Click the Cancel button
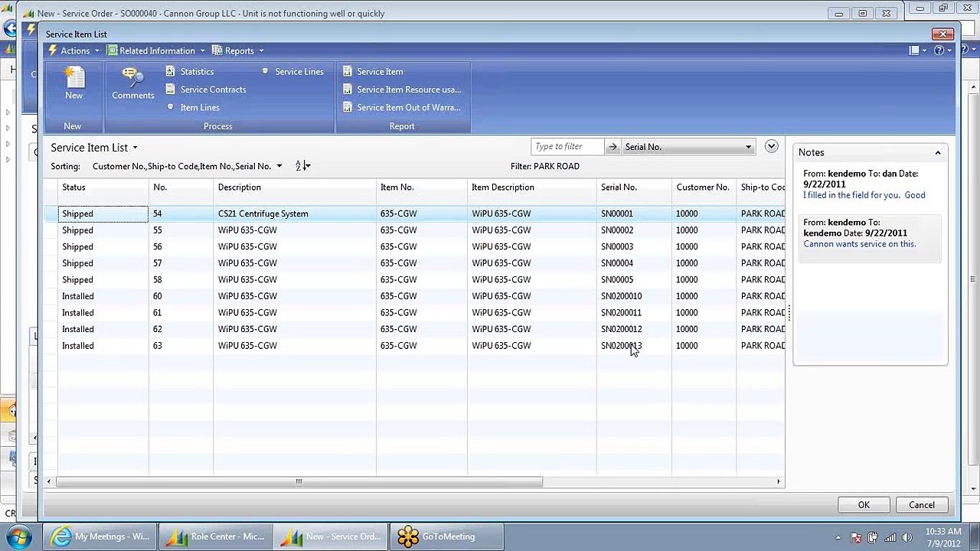980x551 pixels. [x=922, y=505]
